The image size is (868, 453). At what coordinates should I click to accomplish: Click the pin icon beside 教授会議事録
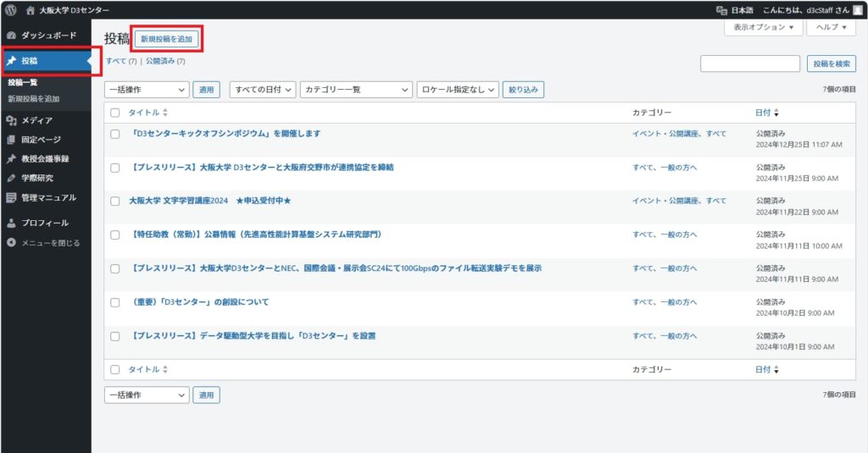(11, 159)
